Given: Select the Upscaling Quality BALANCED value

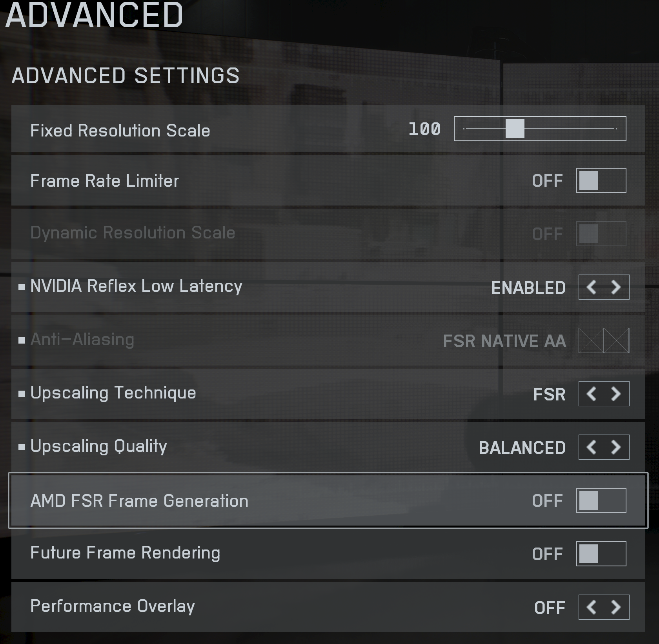Looking at the screenshot, I should [x=522, y=448].
